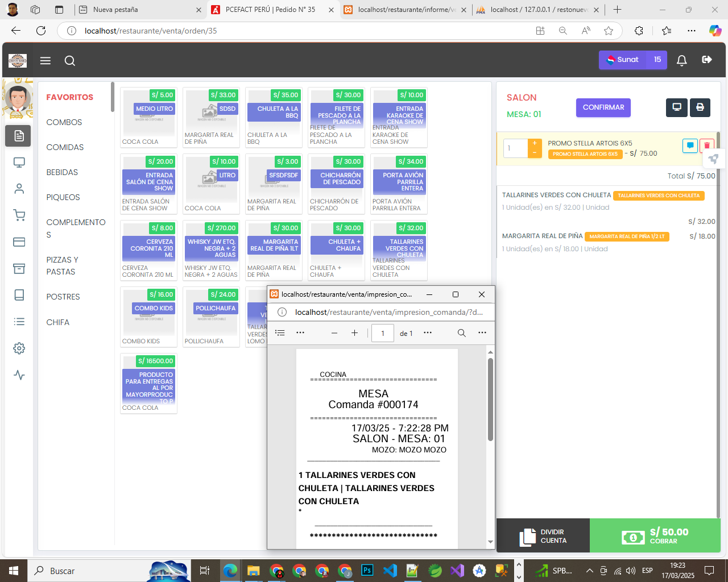Screen dimensions: 728x582
Task: Add comment to Promo Stella Artois item
Action: (690, 146)
